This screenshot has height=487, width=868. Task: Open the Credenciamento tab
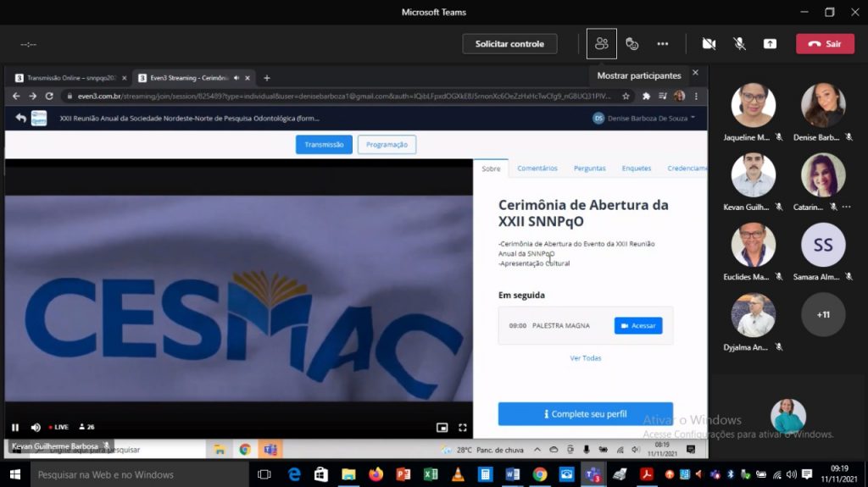coord(687,169)
